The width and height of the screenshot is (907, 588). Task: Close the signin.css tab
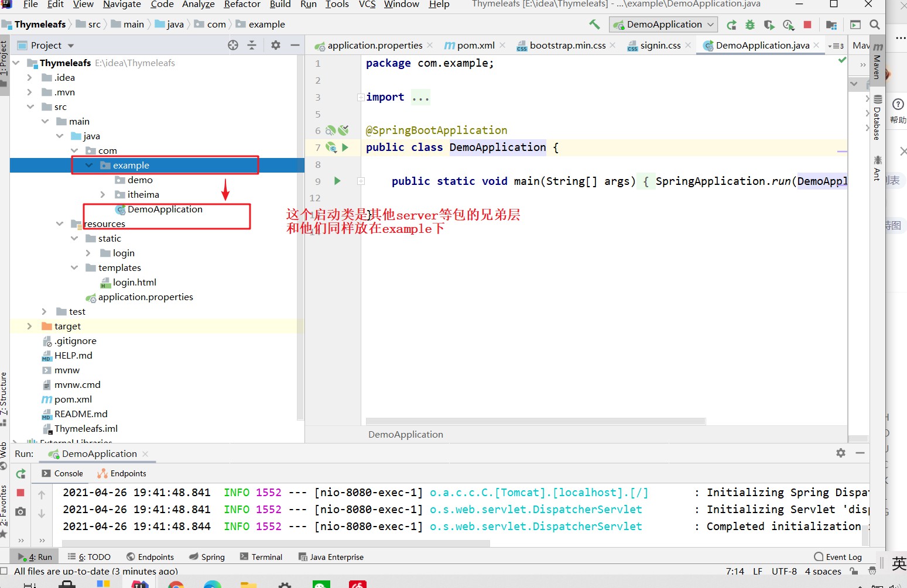pos(688,45)
